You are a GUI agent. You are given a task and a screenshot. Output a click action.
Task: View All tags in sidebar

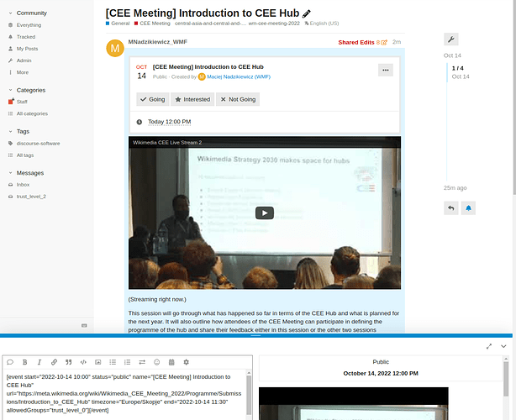[x=25, y=155]
